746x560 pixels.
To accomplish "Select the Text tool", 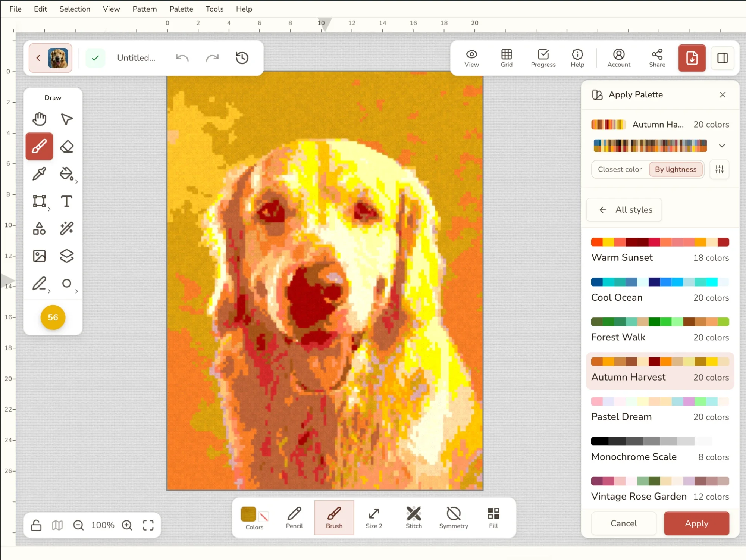I will coord(66,201).
